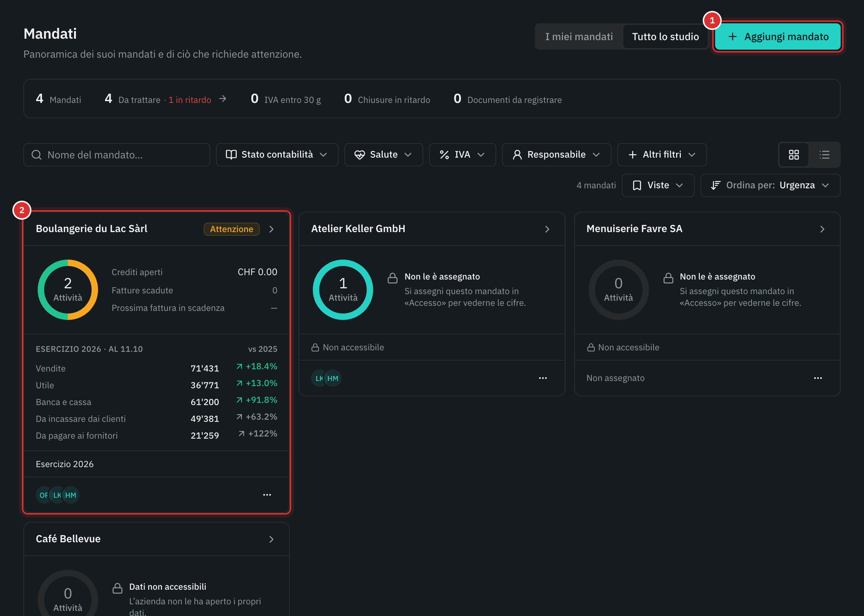This screenshot has height=616, width=864.
Task: Open more options on Atelier Keller card
Action: pyautogui.click(x=543, y=378)
